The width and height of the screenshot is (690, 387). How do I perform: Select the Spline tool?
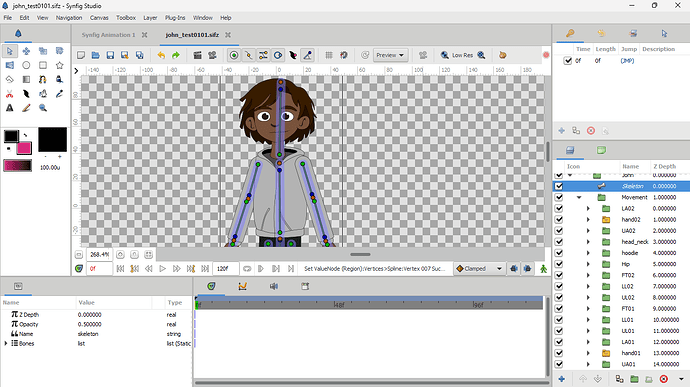(x=43, y=79)
